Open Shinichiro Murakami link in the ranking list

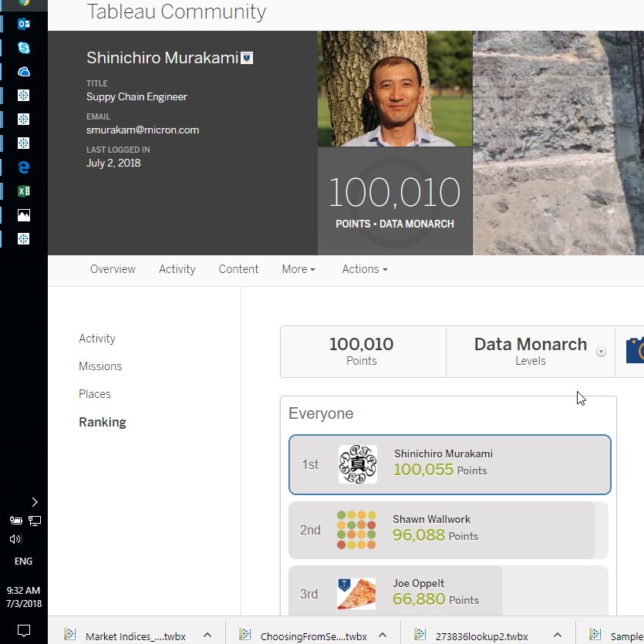(443, 453)
